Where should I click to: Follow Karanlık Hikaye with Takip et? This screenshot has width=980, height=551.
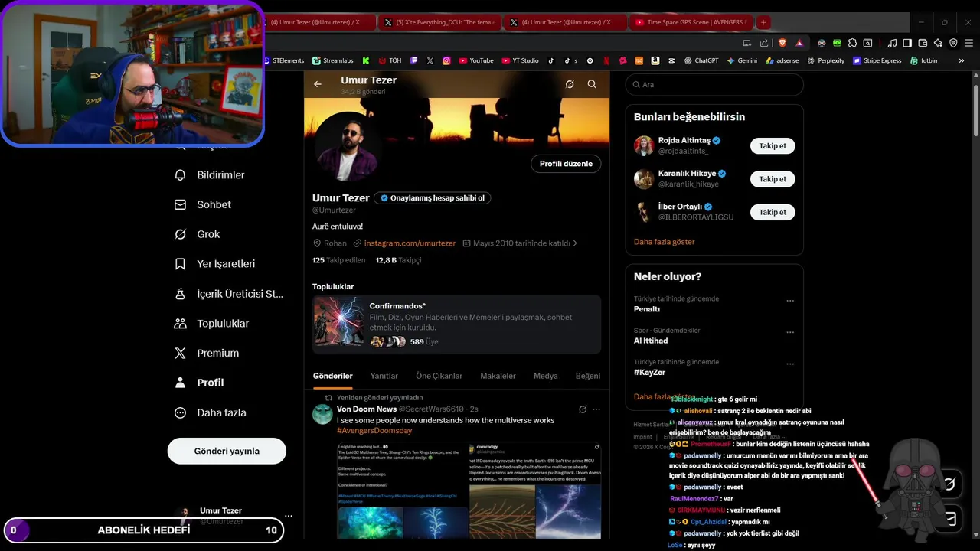tap(773, 179)
